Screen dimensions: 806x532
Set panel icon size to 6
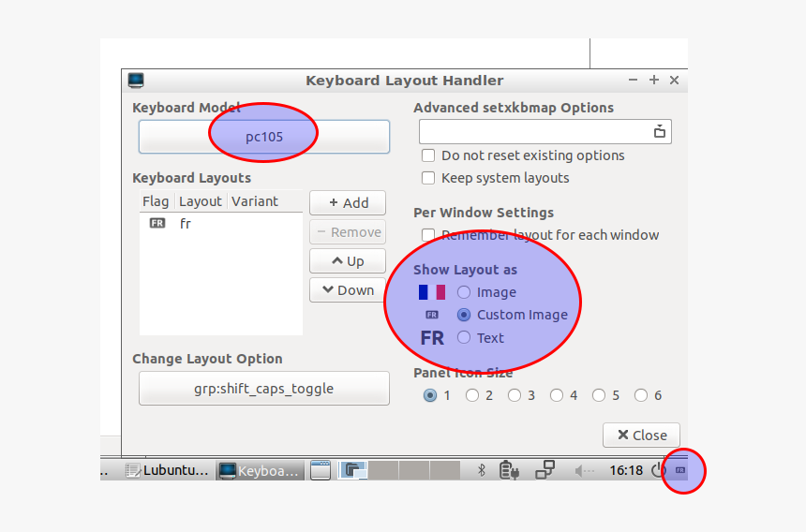pyautogui.click(x=640, y=395)
